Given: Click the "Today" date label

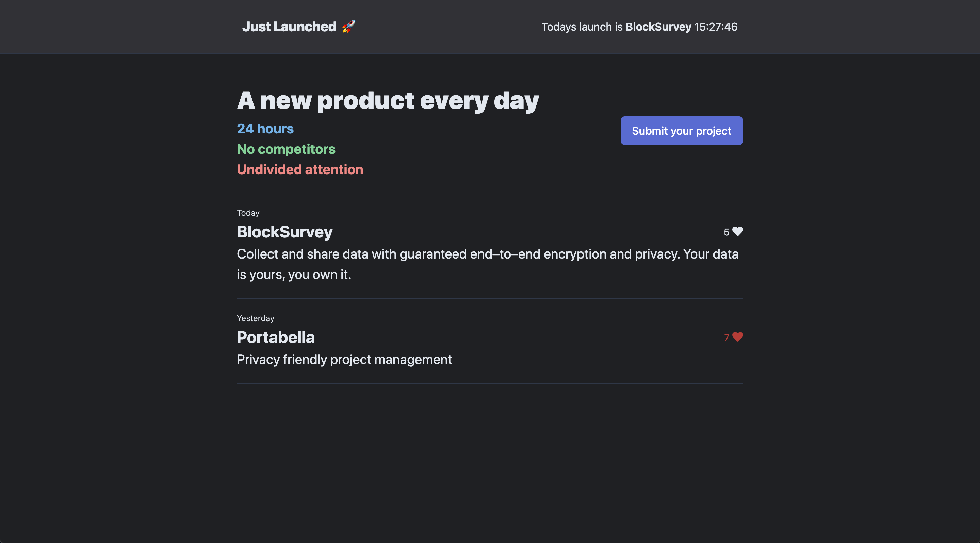Looking at the screenshot, I should click(x=248, y=213).
